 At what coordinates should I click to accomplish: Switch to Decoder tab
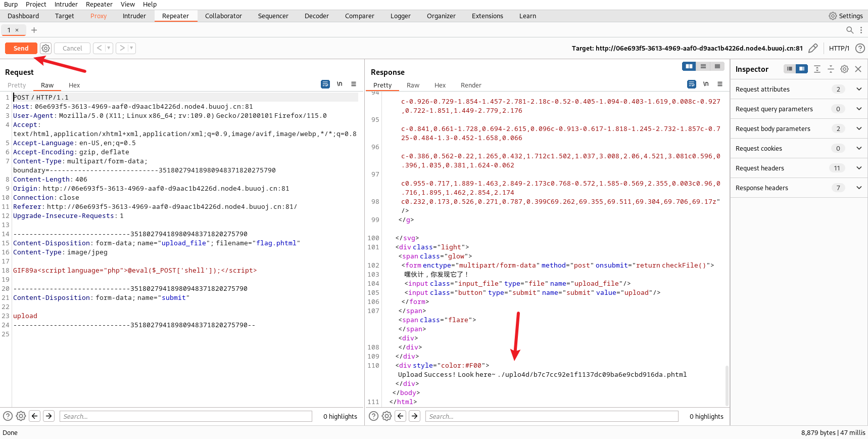(x=317, y=16)
